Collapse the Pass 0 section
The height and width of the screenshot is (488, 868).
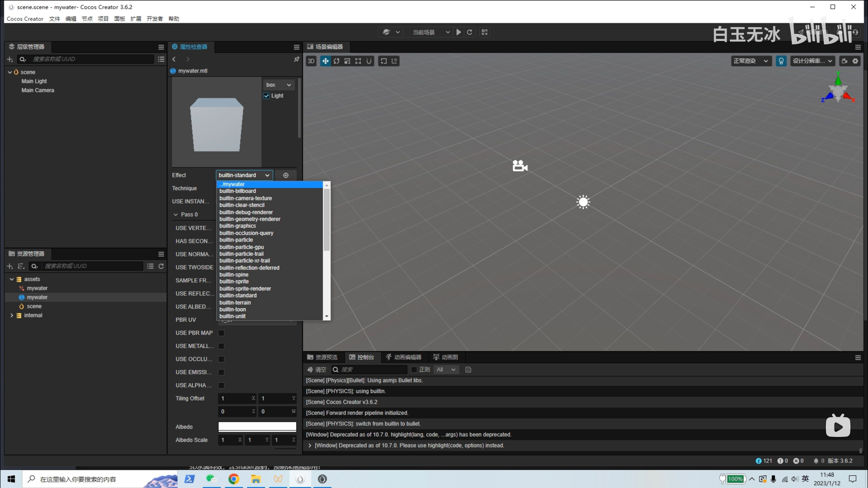[x=176, y=215]
